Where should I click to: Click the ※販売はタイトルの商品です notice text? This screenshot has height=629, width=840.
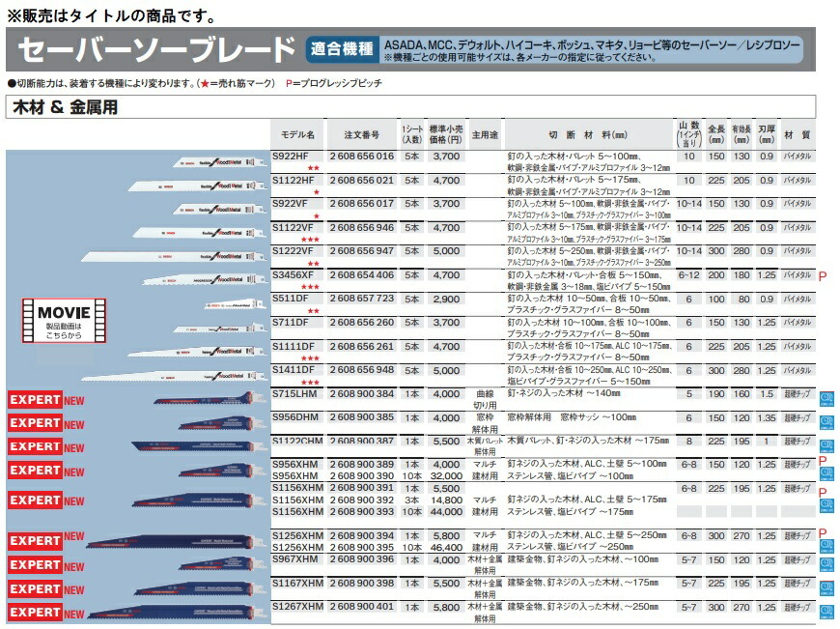(x=111, y=15)
